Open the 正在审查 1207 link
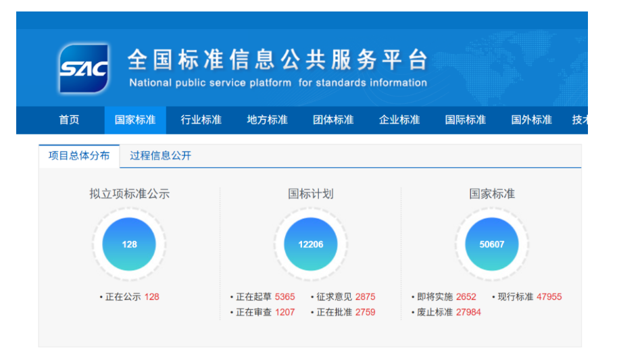The image size is (617, 364). click(262, 312)
